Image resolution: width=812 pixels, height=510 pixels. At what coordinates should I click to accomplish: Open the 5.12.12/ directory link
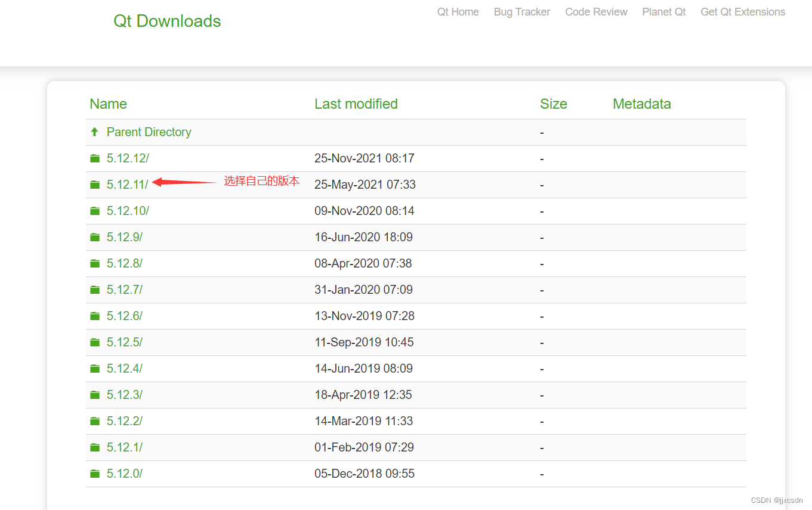[128, 158]
